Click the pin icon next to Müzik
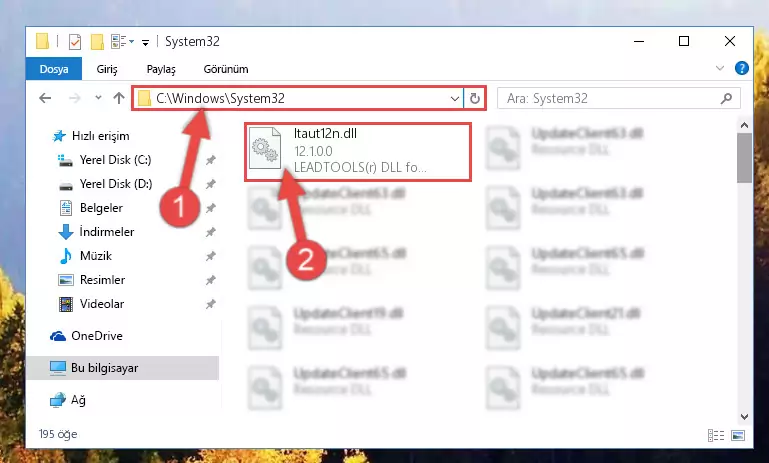Viewport: 769px width, 463px height. tap(210, 257)
